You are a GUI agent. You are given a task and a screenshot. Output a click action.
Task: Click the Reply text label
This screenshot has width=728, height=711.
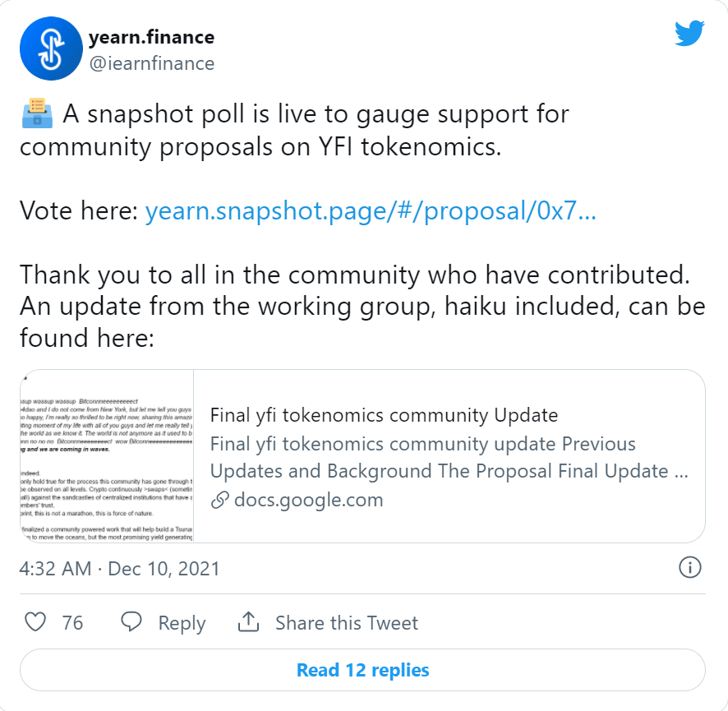point(182,623)
